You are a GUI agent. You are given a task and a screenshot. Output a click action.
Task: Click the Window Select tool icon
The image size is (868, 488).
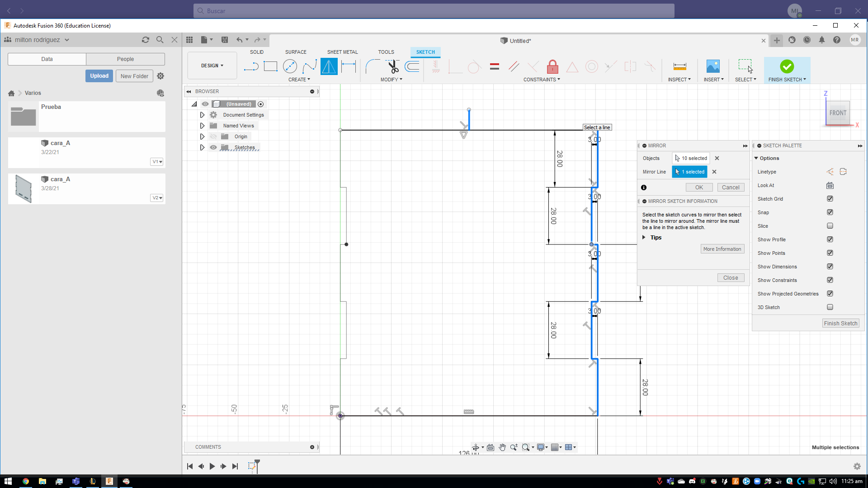point(745,66)
